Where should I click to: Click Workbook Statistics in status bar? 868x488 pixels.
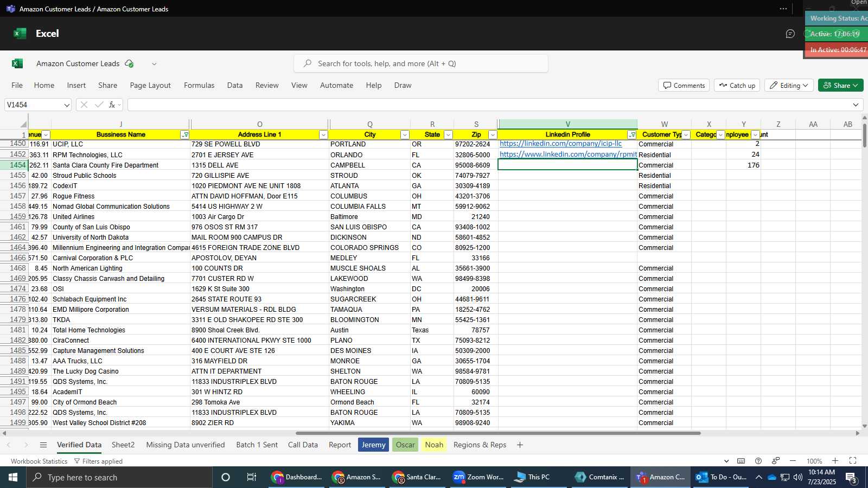coord(39,461)
